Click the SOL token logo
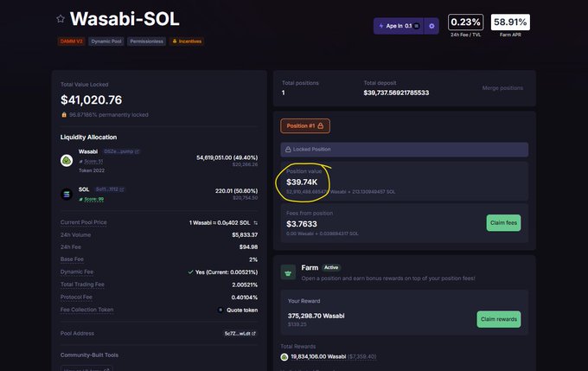Screen dimensions: 588x371 (67, 194)
